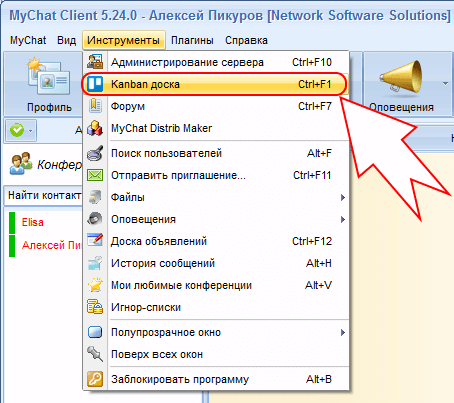Screen dimensions: 454x403
Task: Click the Игнор-списки icon
Action: click(95, 307)
